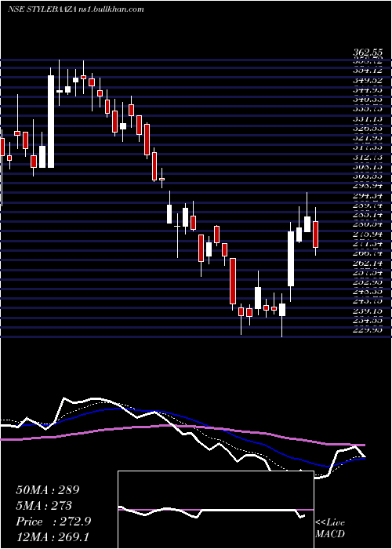Click inside the MACD inset panel
The height and width of the screenshot is (549, 392).
[216, 510]
